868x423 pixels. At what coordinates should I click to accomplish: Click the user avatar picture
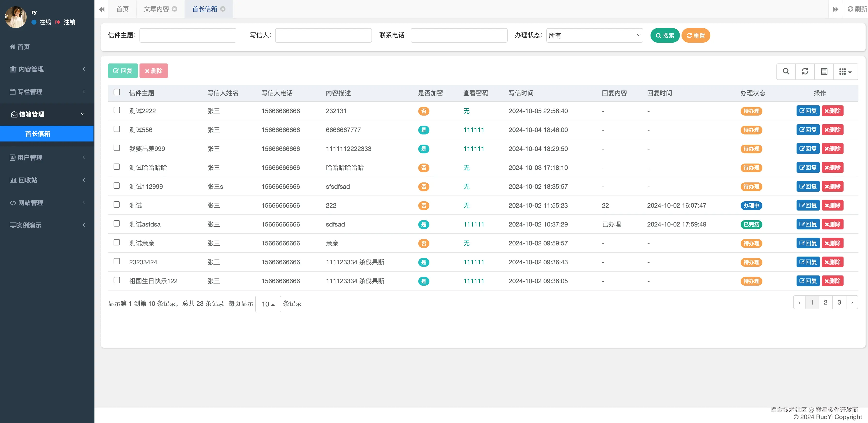(15, 17)
